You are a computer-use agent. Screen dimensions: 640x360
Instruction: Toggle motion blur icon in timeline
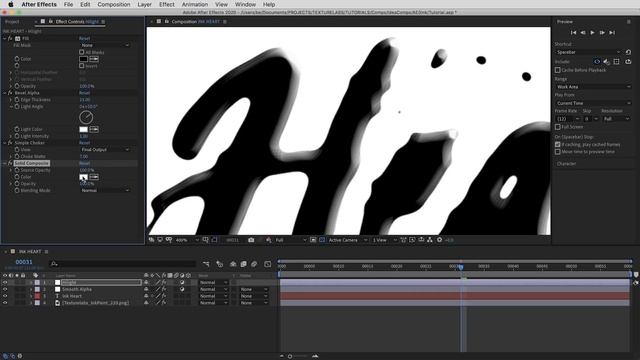[x=254, y=264]
